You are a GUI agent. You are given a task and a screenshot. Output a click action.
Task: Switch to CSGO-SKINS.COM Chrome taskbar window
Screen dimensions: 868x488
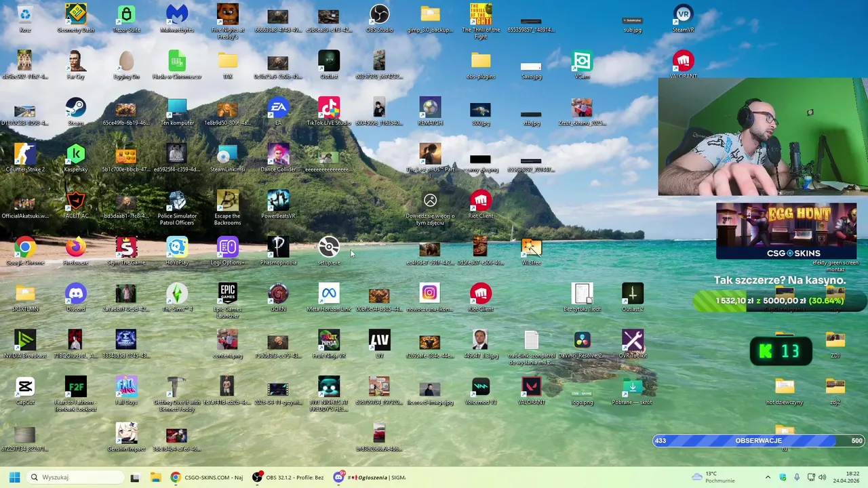click(x=207, y=477)
